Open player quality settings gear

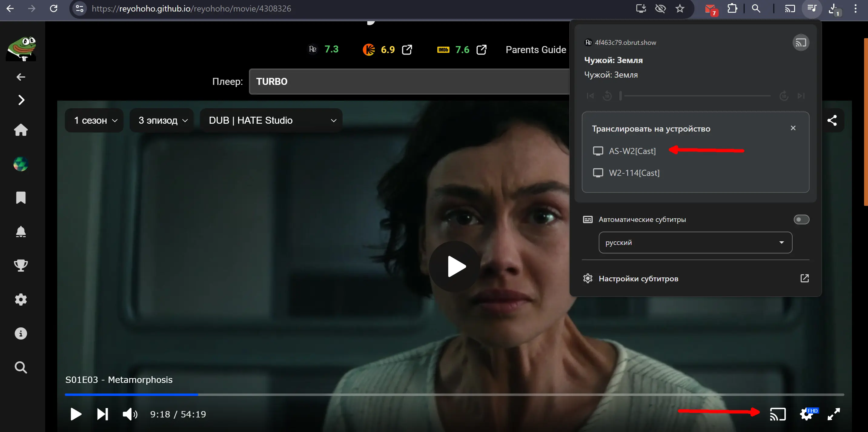806,414
